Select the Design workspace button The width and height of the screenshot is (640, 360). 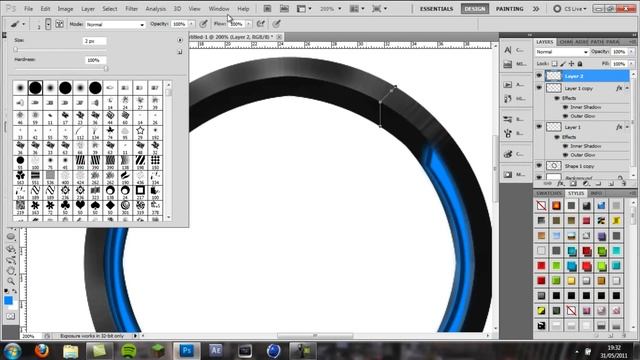click(x=475, y=9)
